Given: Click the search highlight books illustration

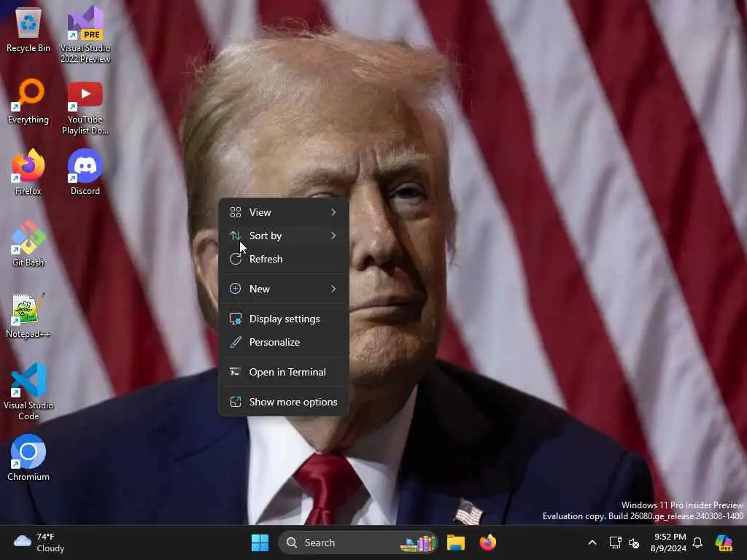Looking at the screenshot, I should click(x=418, y=543).
